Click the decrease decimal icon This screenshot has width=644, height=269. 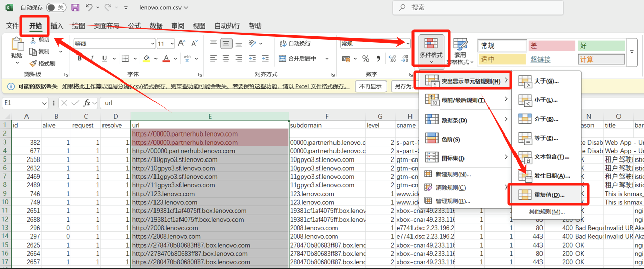pos(405,59)
